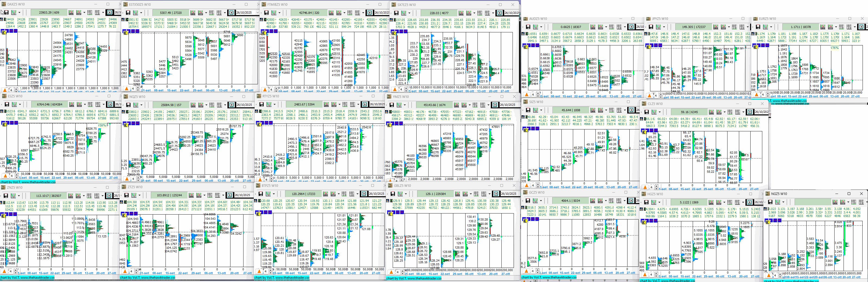Click the column bars icon in RTYZ5 toolbar
The height and width of the screenshot is (282, 868).
tap(345, 105)
